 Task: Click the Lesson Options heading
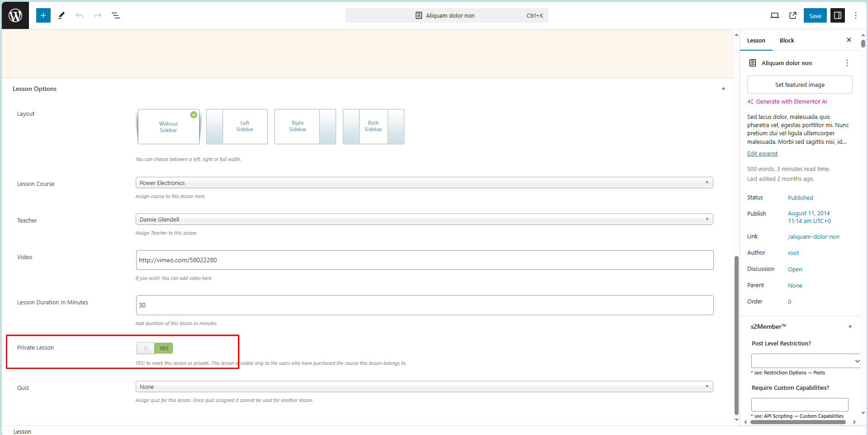click(35, 89)
